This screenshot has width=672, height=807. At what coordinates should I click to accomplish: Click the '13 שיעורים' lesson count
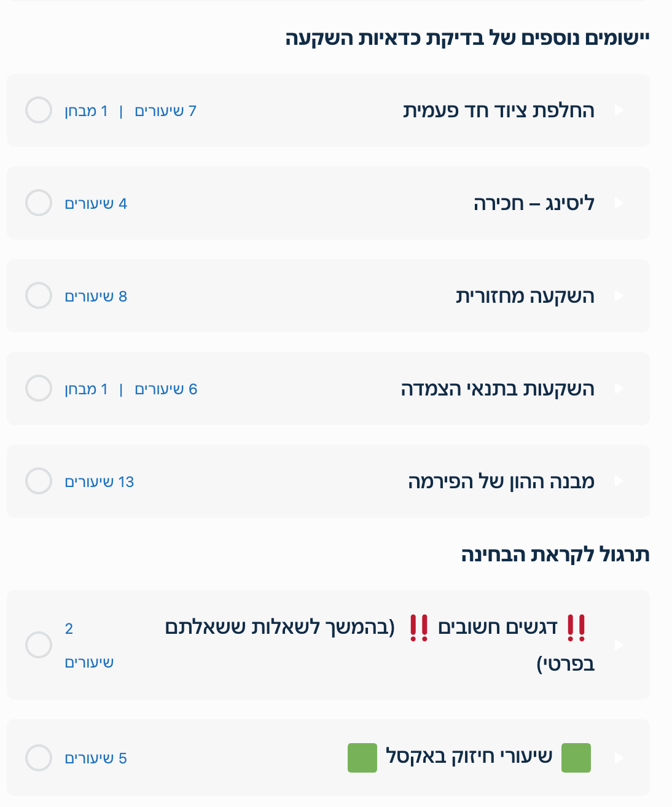pos(100,482)
